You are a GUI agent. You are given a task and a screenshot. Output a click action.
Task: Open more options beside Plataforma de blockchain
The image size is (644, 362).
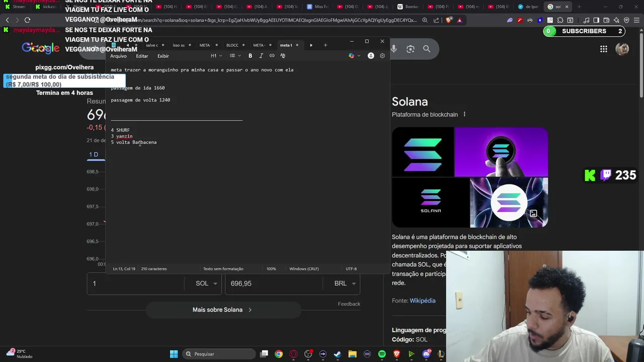click(464, 114)
